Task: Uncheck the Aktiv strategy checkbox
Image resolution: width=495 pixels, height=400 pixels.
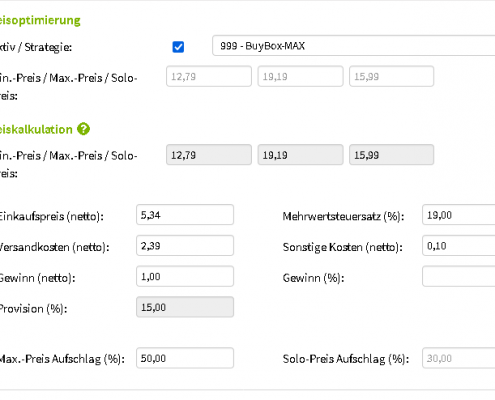Action: [178, 47]
